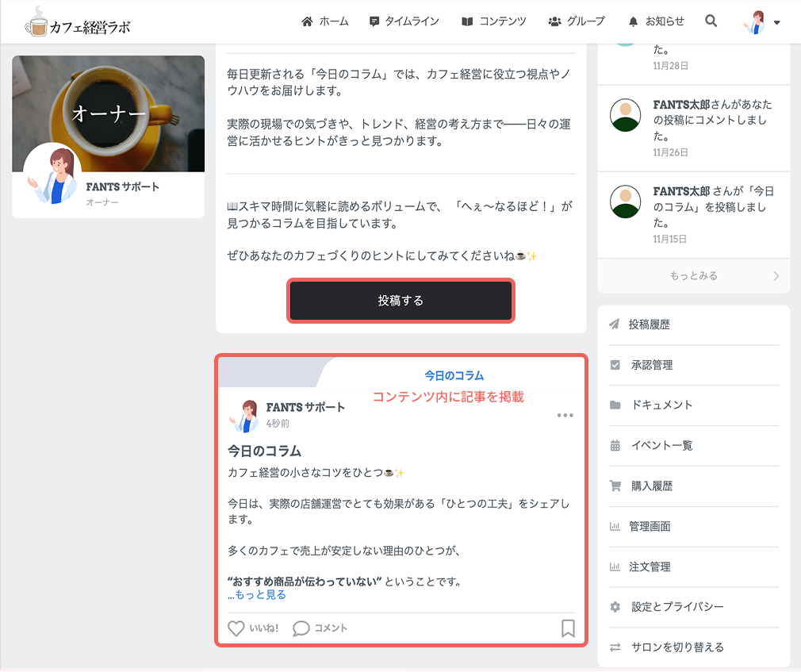801x672 pixels.
Task: Click the 投稿する button
Action: 400,301
